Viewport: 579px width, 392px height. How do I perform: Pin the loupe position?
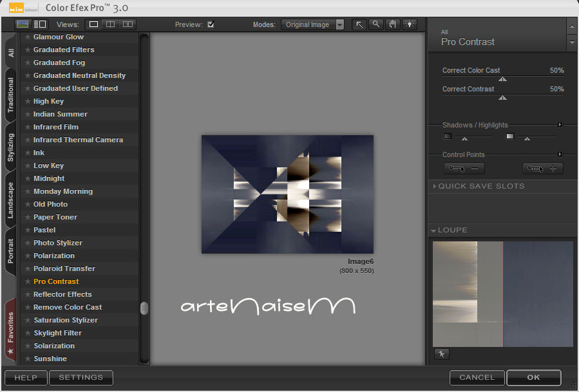[442, 354]
